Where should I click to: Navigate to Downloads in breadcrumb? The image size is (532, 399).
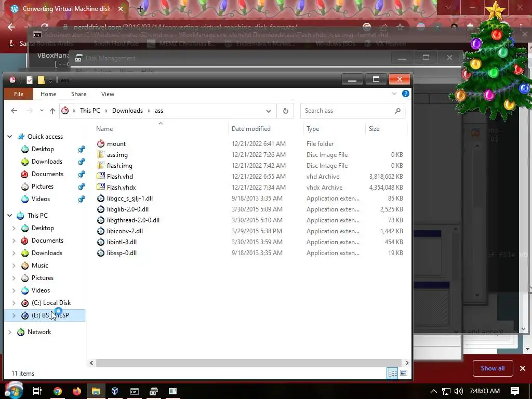click(x=127, y=111)
